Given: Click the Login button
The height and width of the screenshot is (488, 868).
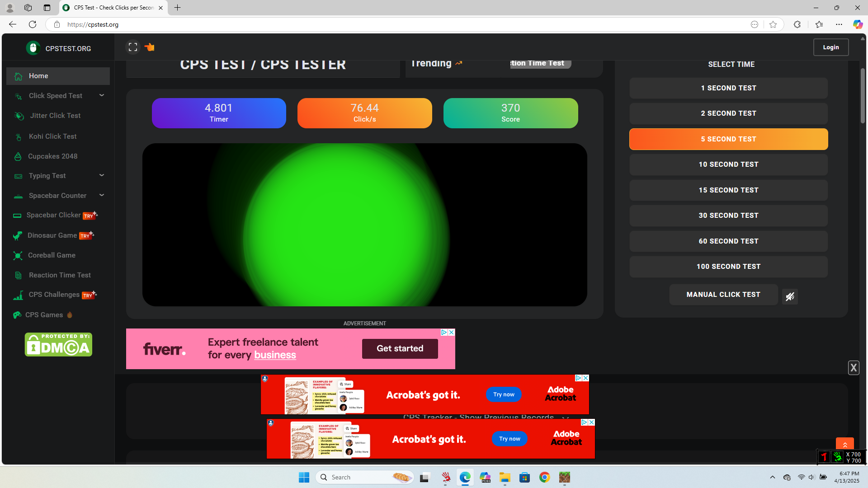Looking at the screenshot, I should [830, 47].
